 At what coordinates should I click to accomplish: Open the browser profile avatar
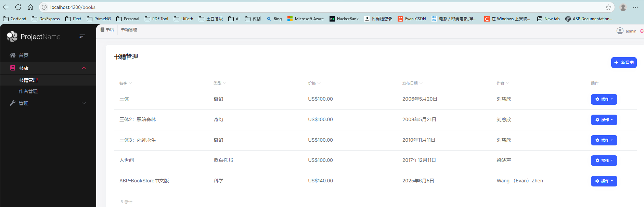pyautogui.click(x=623, y=7)
